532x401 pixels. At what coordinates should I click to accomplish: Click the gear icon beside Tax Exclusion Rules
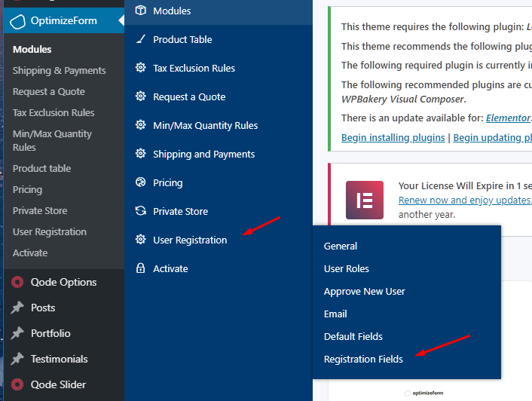pyautogui.click(x=140, y=68)
